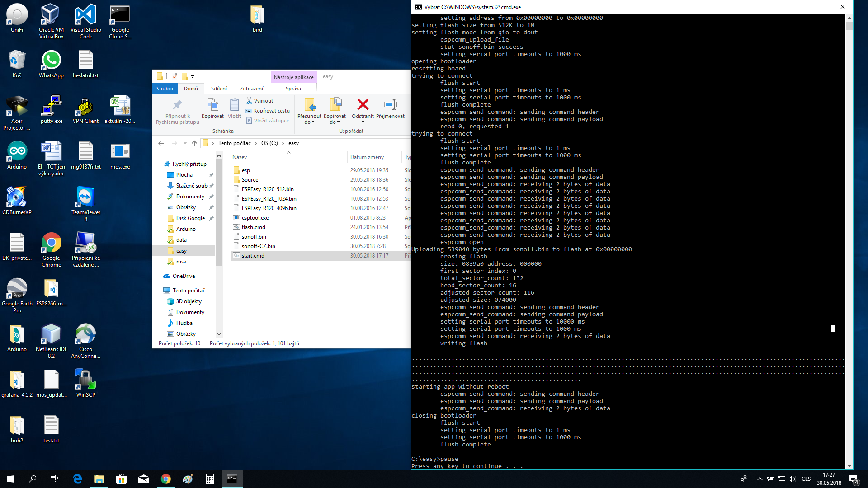Click the Přejmenovat rename icon
Image resolution: width=868 pixels, height=488 pixels.
point(390,105)
